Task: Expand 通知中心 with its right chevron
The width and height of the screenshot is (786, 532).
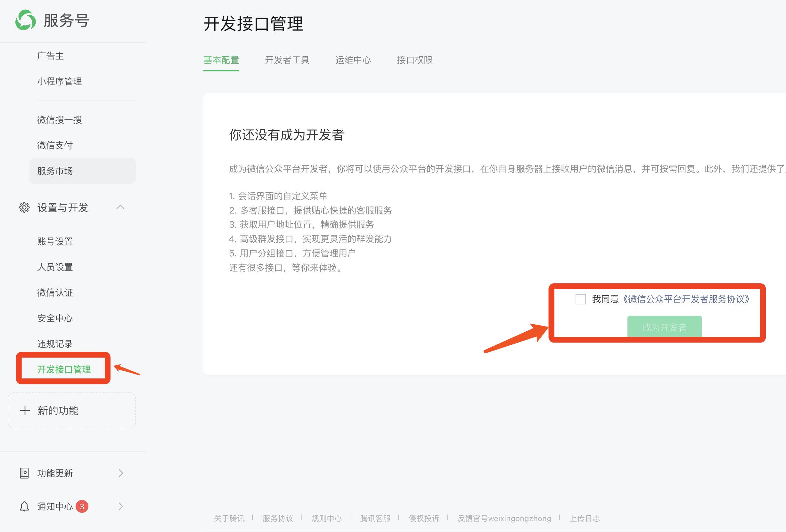Action: [121, 506]
